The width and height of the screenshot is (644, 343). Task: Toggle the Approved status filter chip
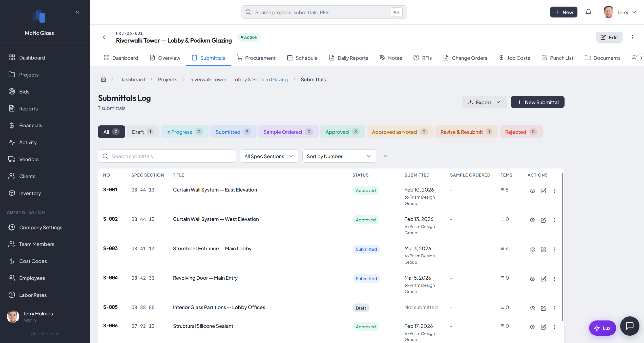click(x=342, y=132)
